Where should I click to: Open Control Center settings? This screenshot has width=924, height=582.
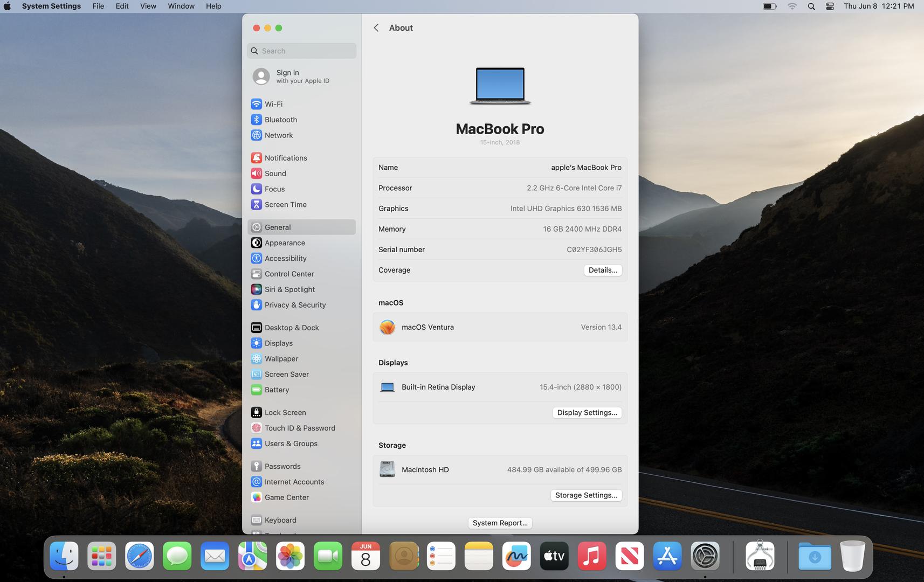click(x=301, y=274)
